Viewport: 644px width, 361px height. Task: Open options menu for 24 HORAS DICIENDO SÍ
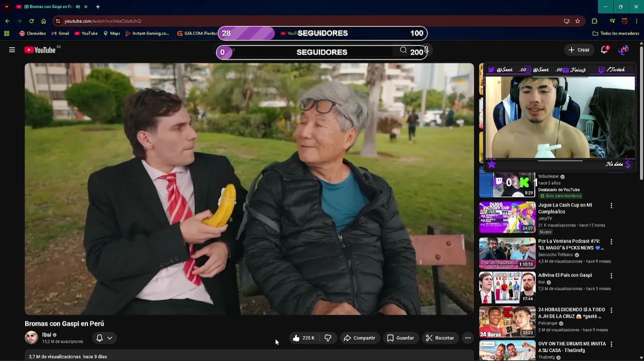tap(611, 310)
